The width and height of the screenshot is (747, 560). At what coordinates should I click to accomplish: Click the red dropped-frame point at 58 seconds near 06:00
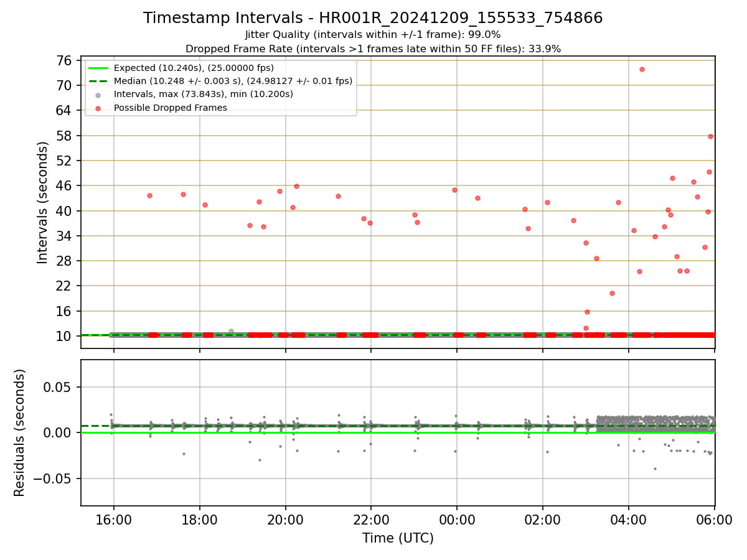(x=710, y=136)
